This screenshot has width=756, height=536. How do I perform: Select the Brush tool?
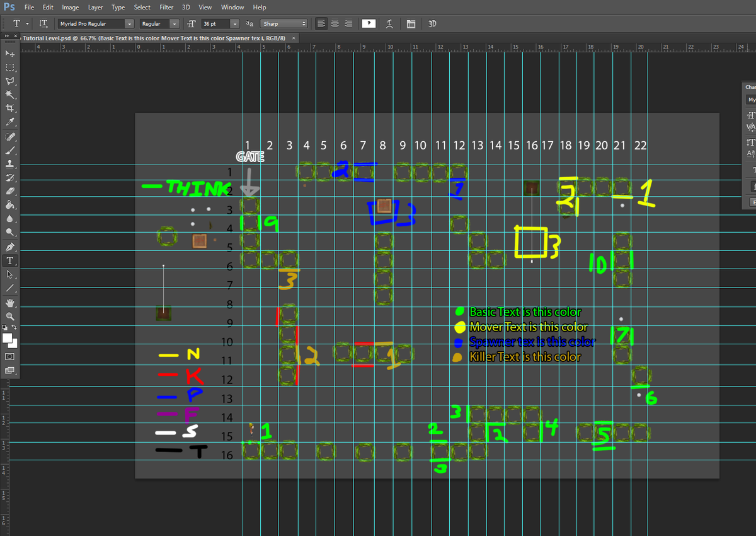[x=9, y=151]
